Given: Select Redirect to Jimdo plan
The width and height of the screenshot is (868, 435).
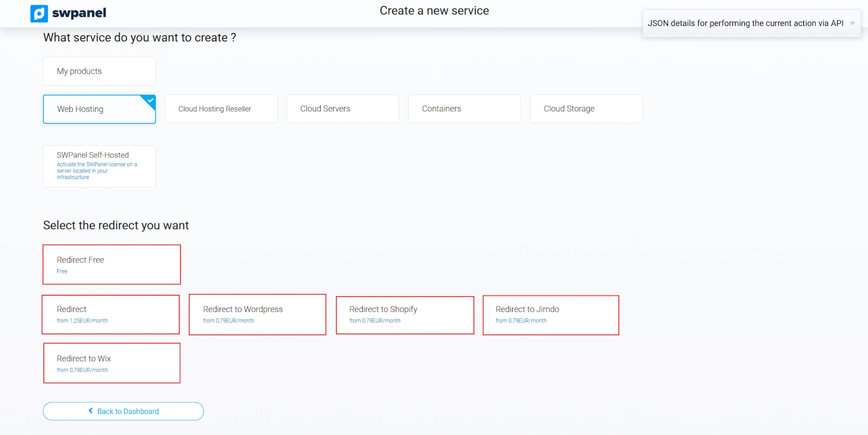Looking at the screenshot, I should (x=551, y=315).
